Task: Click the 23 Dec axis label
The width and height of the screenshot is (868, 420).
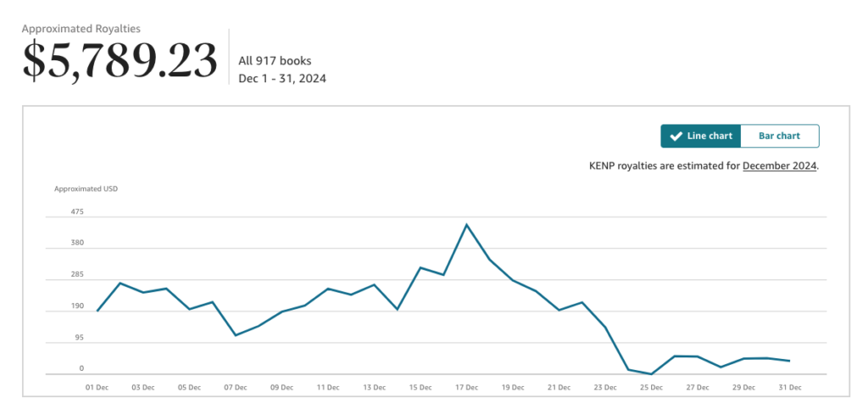Action: [x=605, y=387]
